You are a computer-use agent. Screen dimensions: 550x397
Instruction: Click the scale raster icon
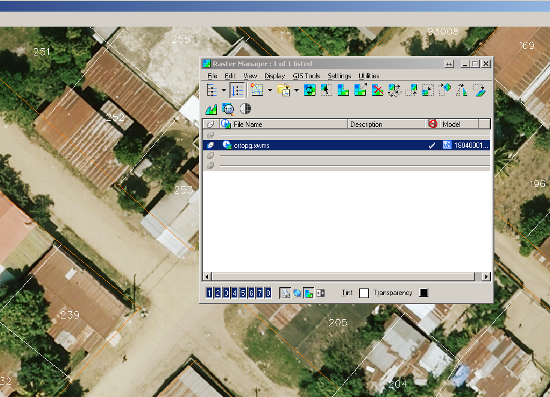coord(428,90)
